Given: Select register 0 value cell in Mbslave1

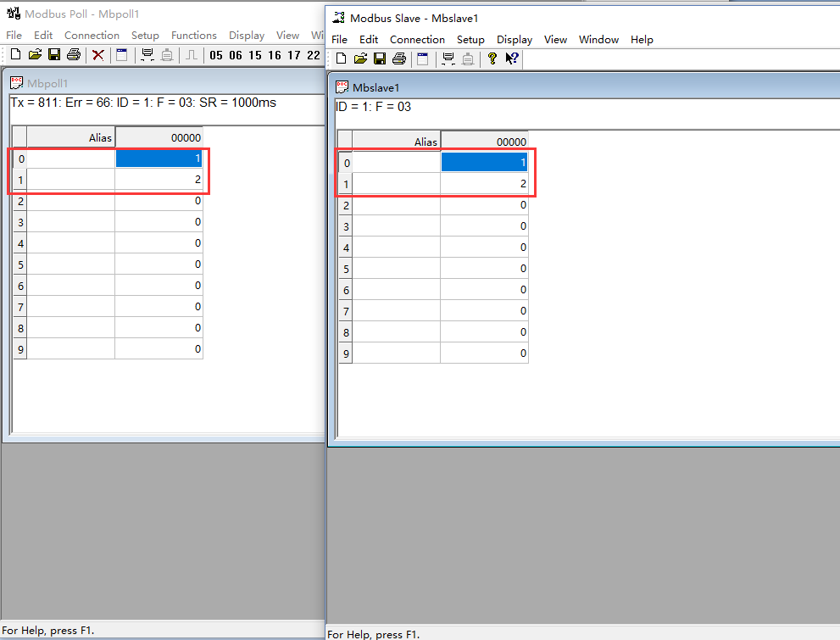Looking at the screenshot, I should pos(484,162).
